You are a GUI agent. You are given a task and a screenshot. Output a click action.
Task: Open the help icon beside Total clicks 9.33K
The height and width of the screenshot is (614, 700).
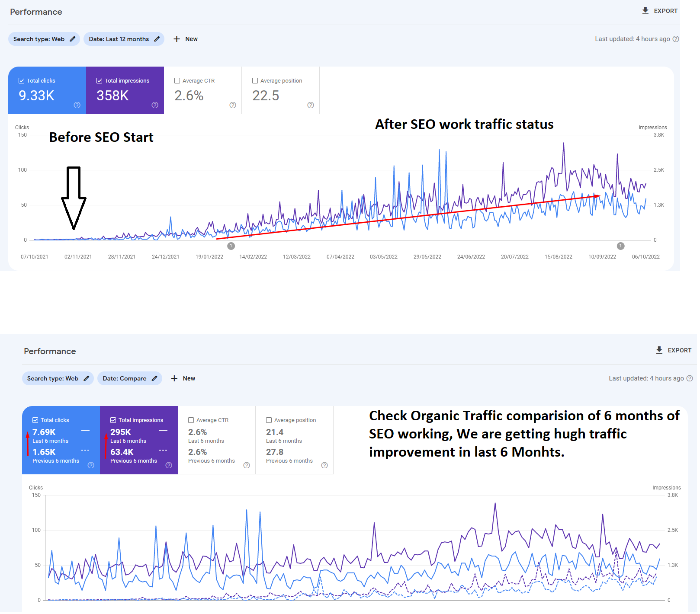coord(77,105)
